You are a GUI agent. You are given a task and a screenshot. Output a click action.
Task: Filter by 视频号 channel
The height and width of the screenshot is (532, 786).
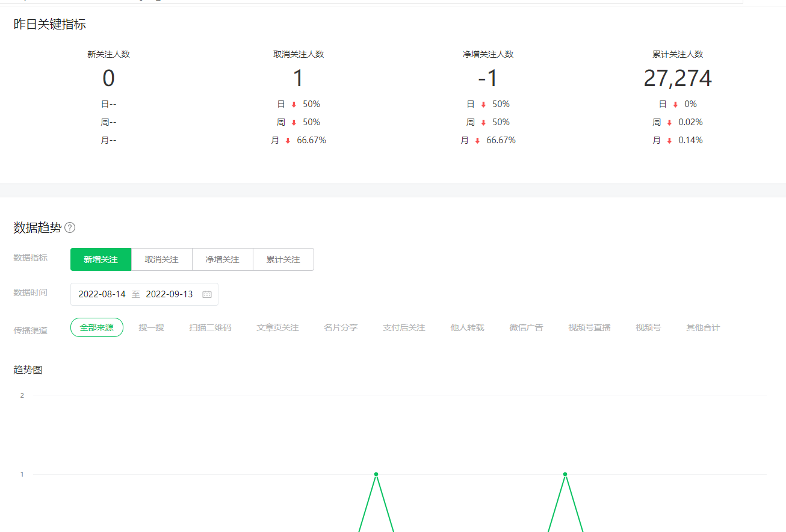coord(648,327)
